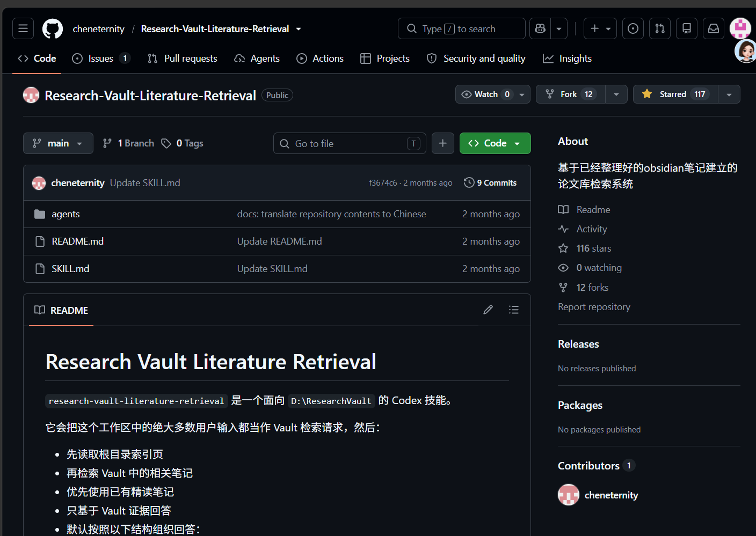Unstar the repository via Starred button
The height and width of the screenshot is (536, 756).
click(675, 94)
